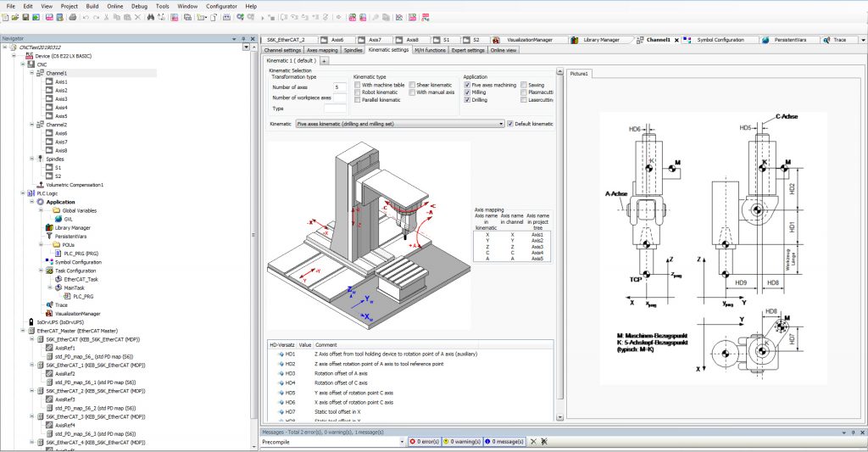
Task: Open the Symbol Configuration editor tab
Action: click(x=721, y=40)
